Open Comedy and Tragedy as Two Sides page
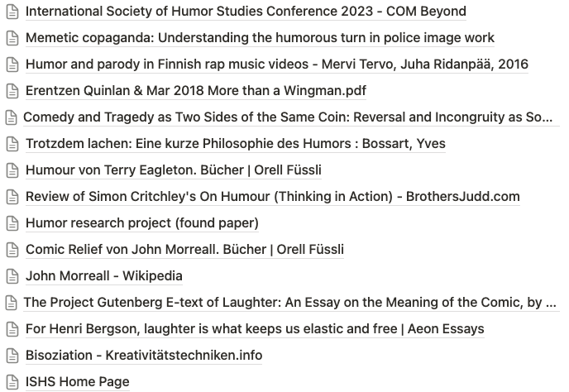Viewport: 569px width, 392px height. tap(288, 117)
